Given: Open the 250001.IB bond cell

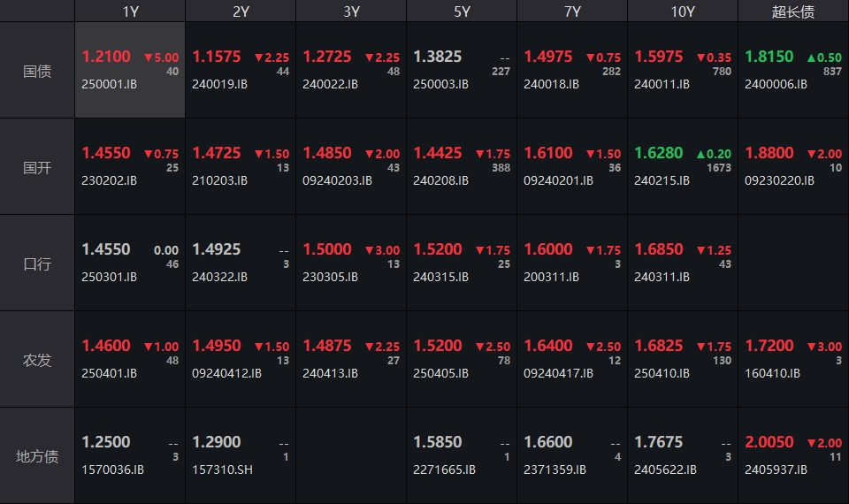Looking at the screenshot, I should 130,71.
